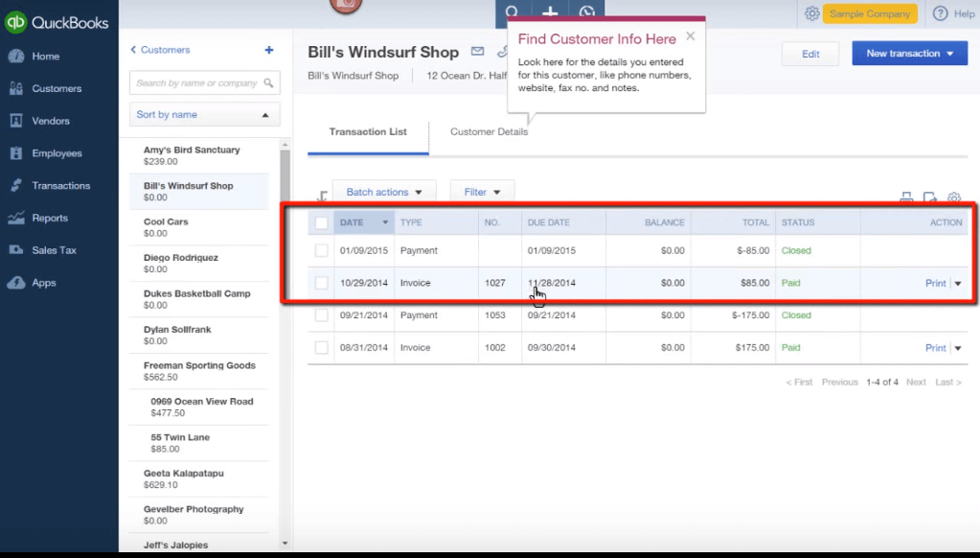Click the customer list scrollbar thumb
This screenshot has height=558, width=980.
285,175
